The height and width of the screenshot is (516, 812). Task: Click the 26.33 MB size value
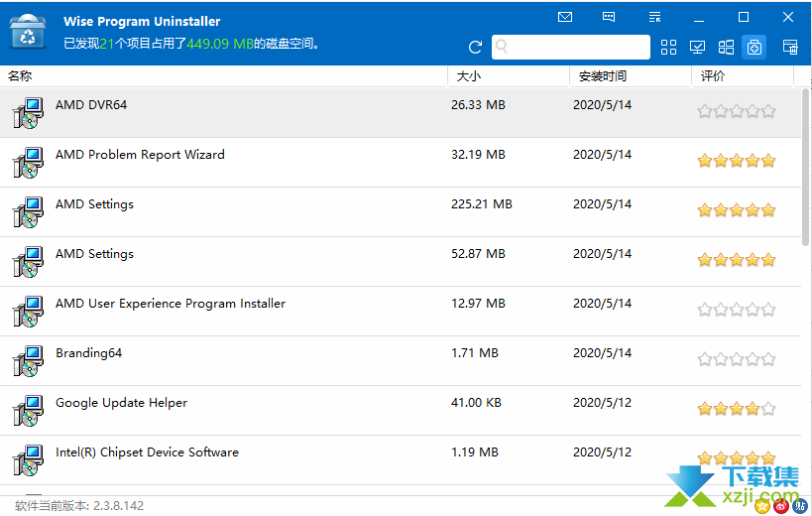(478, 105)
